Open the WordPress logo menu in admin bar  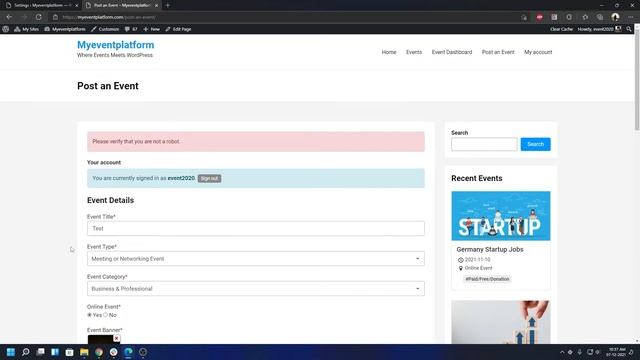[x=6, y=29]
